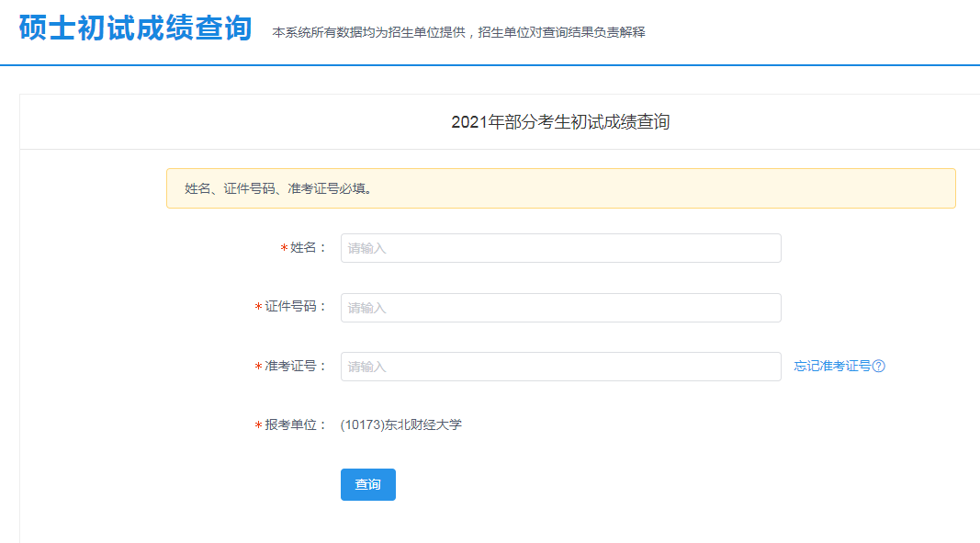The width and height of the screenshot is (980, 543).
Task: Click the (10173)东北财经大学 unit text
Action: tap(401, 424)
